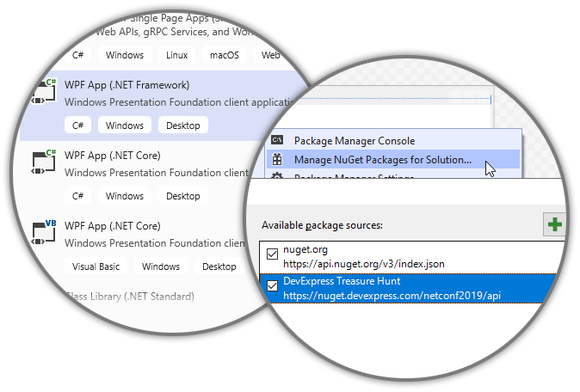The width and height of the screenshot is (580, 392).
Task: Click the WPF App (.NET Framework) C# icon
Action: point(43,93)
